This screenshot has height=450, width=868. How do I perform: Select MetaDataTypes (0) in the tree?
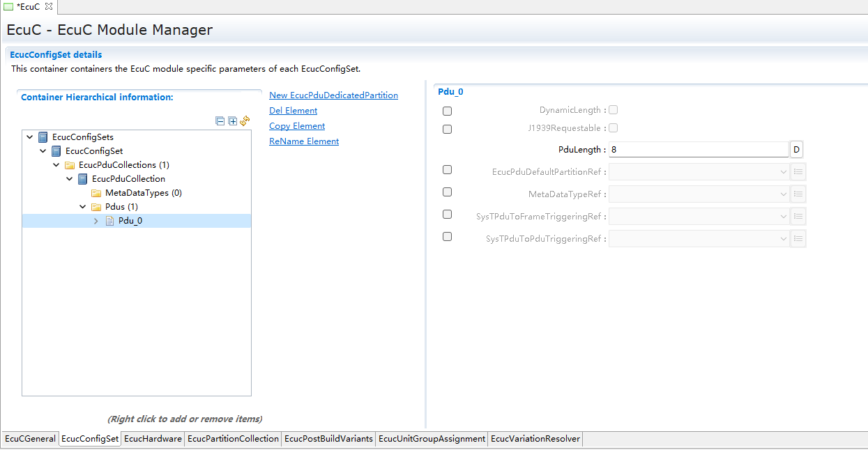click(143, 193)
